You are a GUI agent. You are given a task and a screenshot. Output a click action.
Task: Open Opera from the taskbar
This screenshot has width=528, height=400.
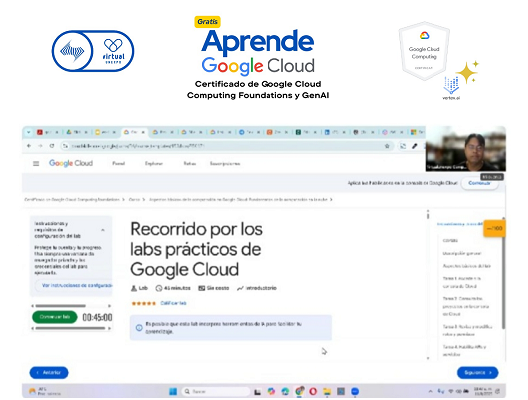tap(313, 392)
